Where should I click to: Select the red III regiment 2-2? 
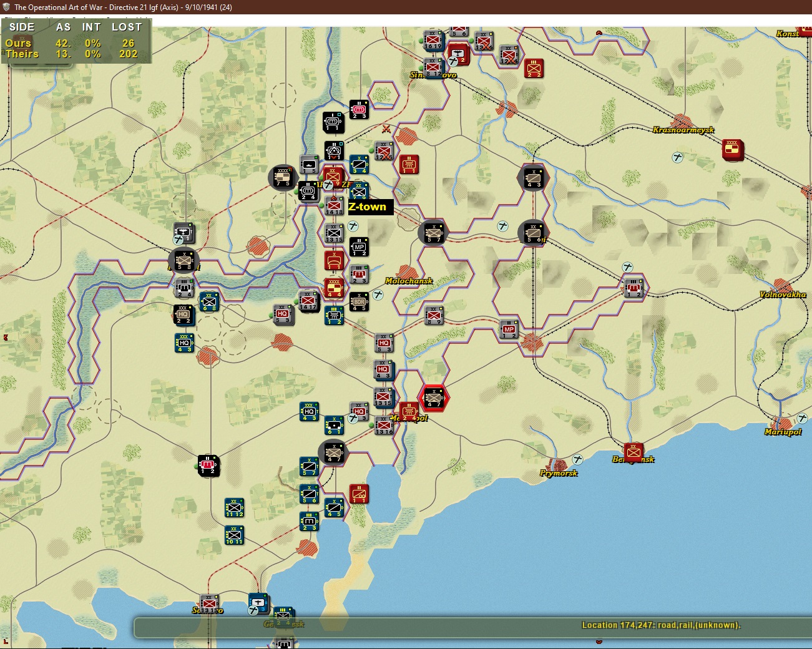(x=534, y=67)
